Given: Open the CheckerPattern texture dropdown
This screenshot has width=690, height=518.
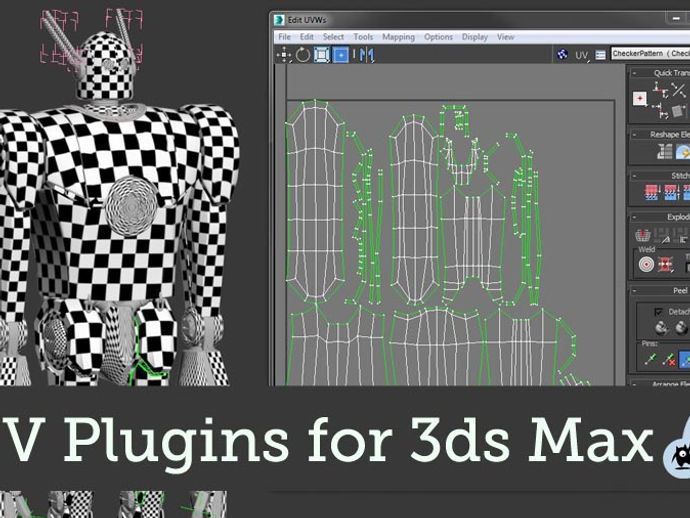Looking at the screenshot, I should point(650,54).
